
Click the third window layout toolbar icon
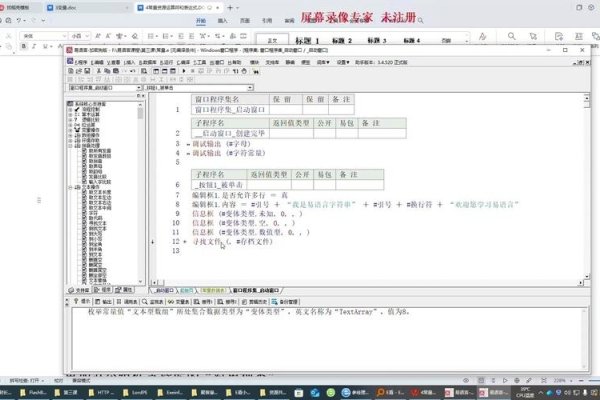point(173,71)
